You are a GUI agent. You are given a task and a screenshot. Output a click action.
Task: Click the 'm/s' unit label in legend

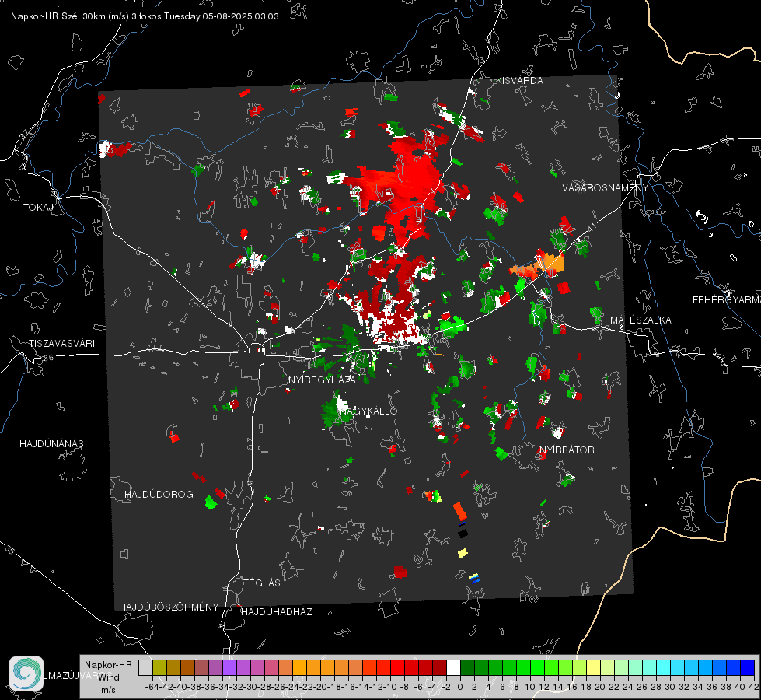(x=108, y=690)
